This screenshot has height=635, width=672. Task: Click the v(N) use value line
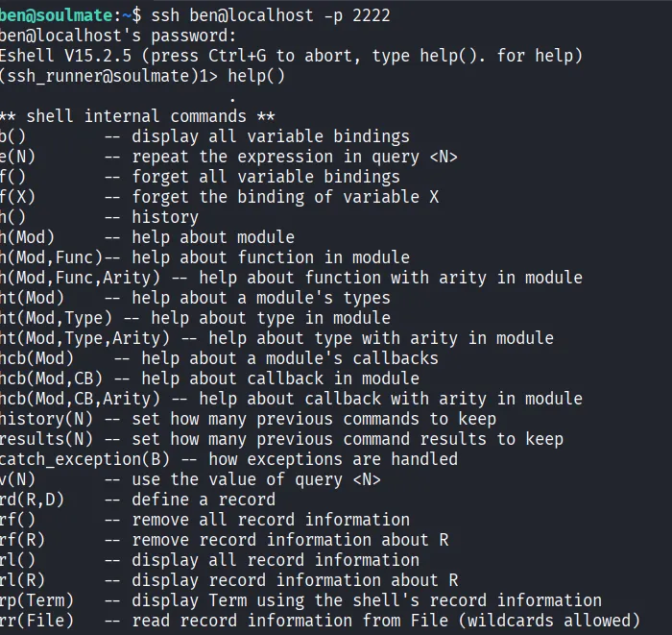tap(190, 479)
